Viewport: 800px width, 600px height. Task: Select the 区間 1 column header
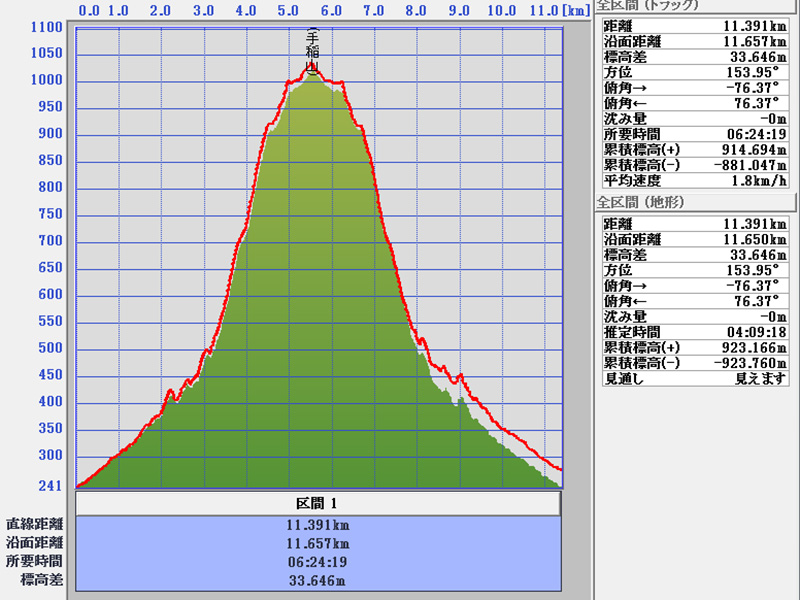click(319, 503)
